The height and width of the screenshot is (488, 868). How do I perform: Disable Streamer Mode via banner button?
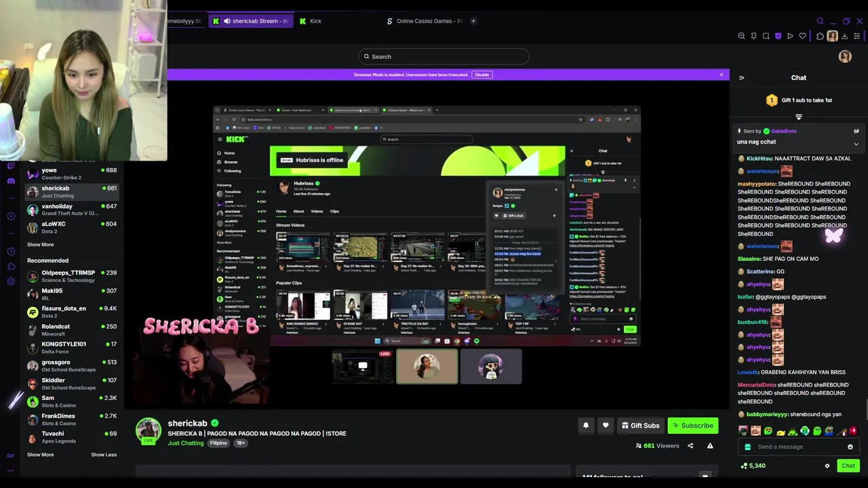click(x=481, y=75)
